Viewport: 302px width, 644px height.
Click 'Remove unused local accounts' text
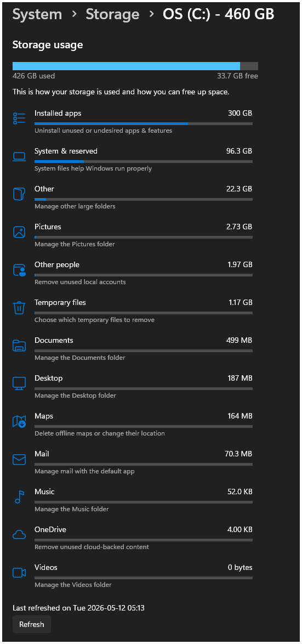(x=80, y=282)
